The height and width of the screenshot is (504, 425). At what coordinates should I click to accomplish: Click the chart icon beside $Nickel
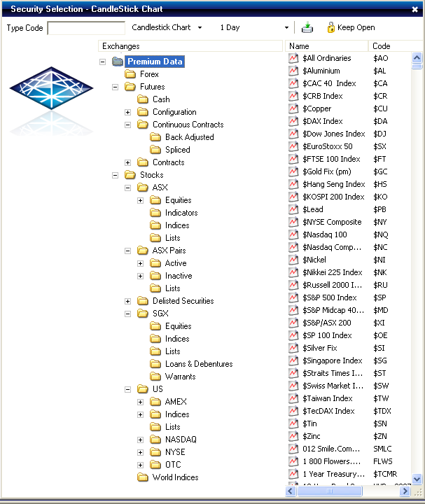293,260
